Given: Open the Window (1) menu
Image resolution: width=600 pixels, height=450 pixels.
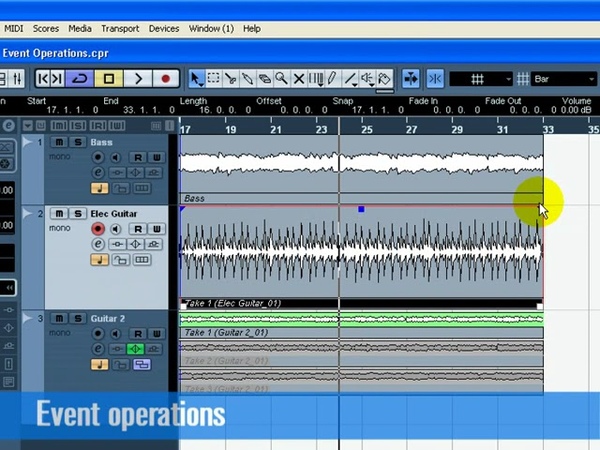Looking at the screenshot, I should (211, 29).
